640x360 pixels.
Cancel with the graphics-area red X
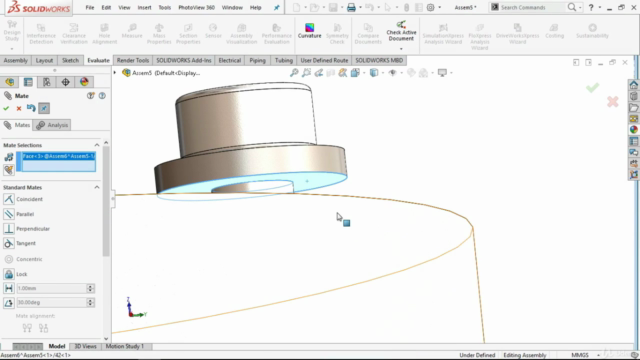tap(612, 102)
